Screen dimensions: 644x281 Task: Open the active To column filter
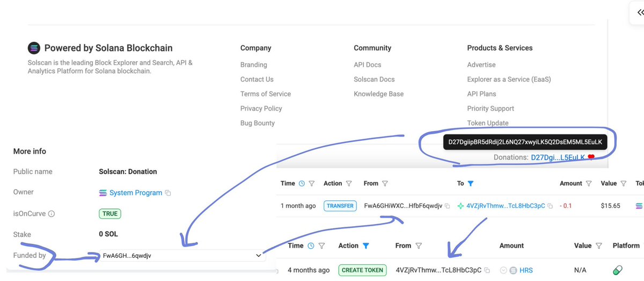pyautogui.click(x=471, y=184)
